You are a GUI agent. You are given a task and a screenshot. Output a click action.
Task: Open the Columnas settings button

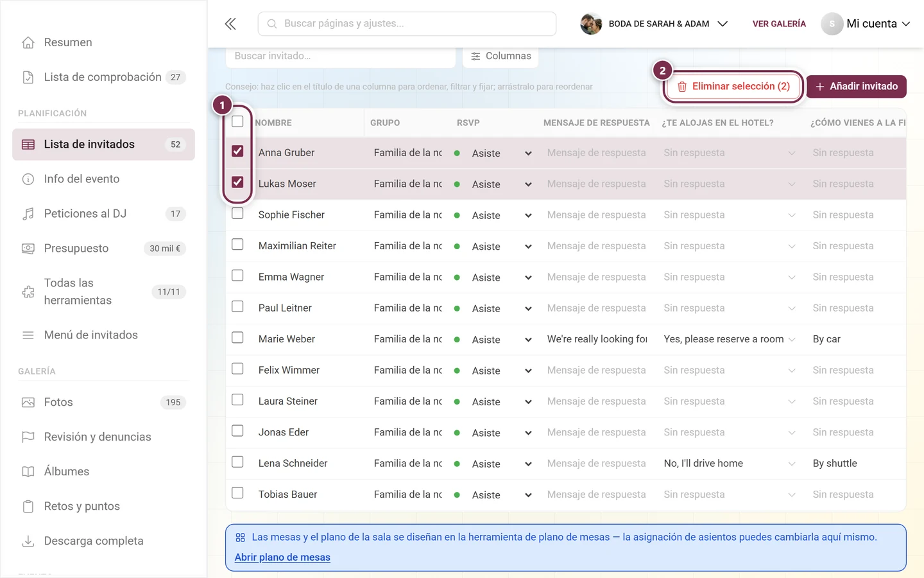(501, 57)
